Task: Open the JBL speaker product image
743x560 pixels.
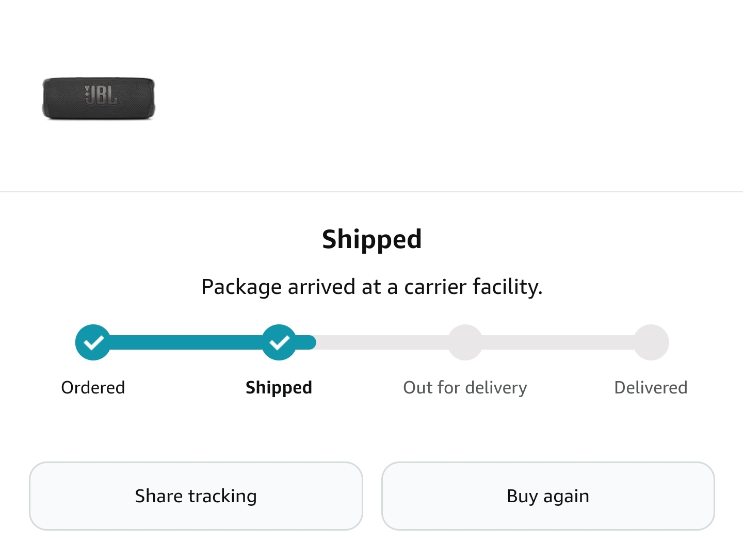Action: pos(99,98)
